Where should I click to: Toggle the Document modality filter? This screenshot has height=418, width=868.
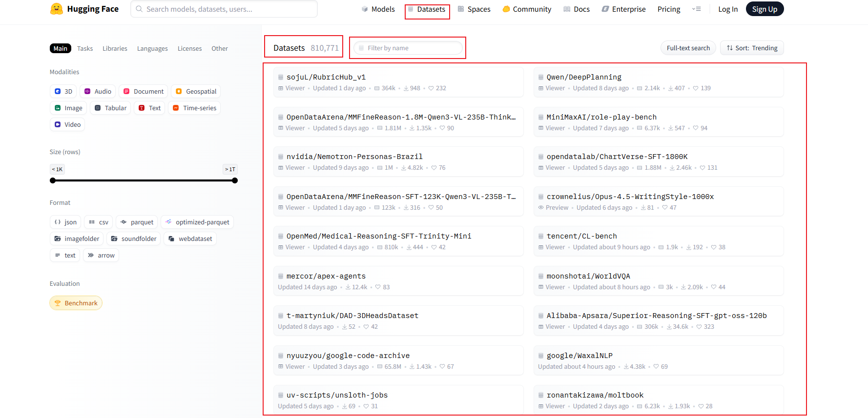(144, 91)
